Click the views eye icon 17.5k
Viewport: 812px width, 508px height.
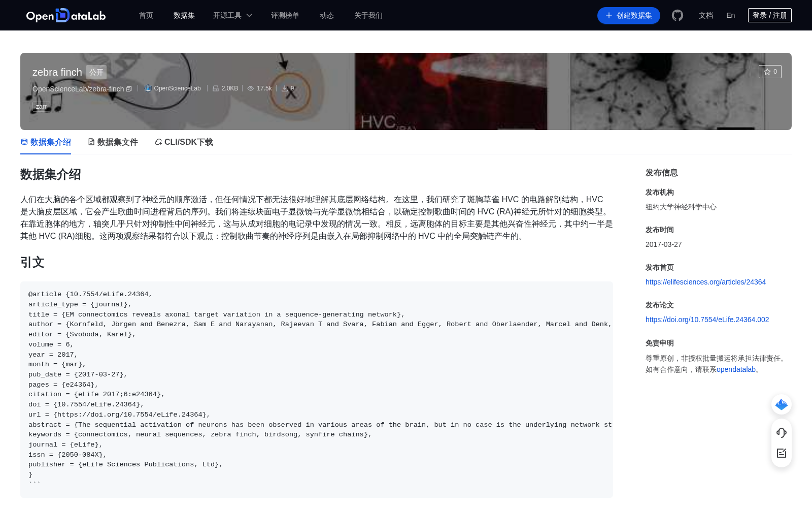pyautogui.click(x=251, y=88)
